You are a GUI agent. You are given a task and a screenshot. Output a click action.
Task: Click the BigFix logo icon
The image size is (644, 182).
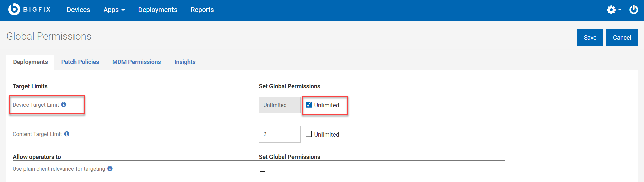click(x=14, y=9)
